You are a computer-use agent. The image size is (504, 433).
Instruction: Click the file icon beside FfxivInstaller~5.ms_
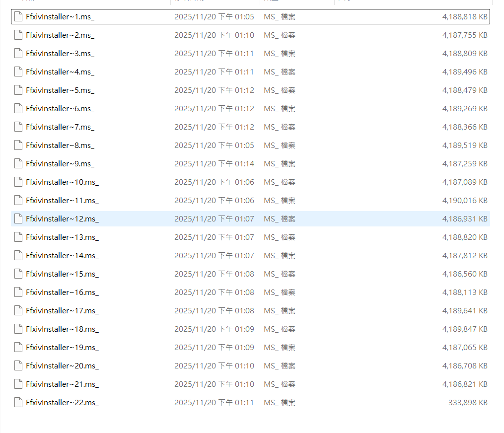coord(19,90)
